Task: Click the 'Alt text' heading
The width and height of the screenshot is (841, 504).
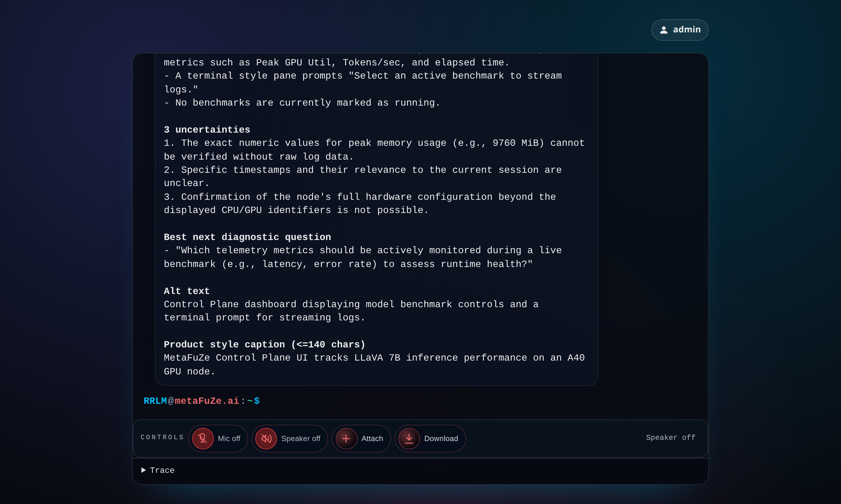Action: (187, 291)
